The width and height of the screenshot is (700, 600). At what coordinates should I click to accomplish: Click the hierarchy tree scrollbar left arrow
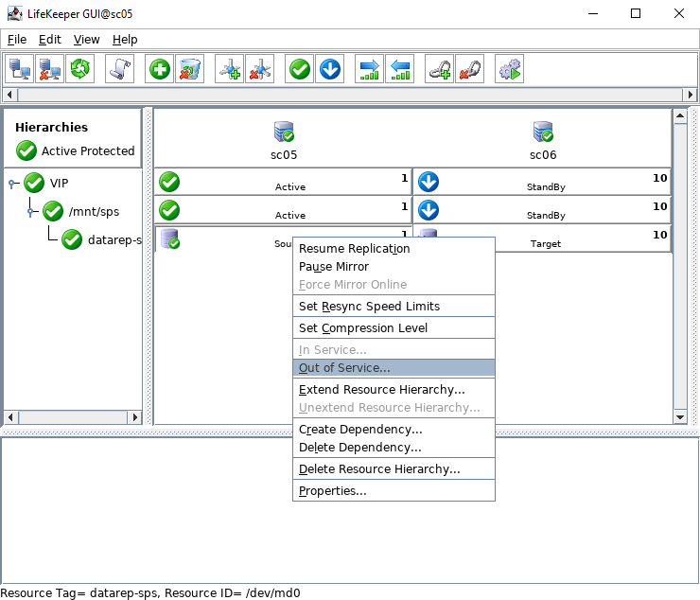11,417
